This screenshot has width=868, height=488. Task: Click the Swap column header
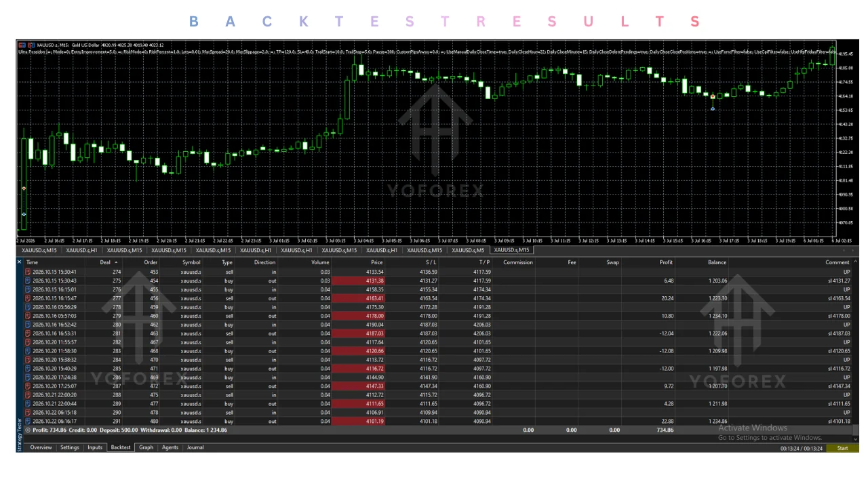[612, 262]
